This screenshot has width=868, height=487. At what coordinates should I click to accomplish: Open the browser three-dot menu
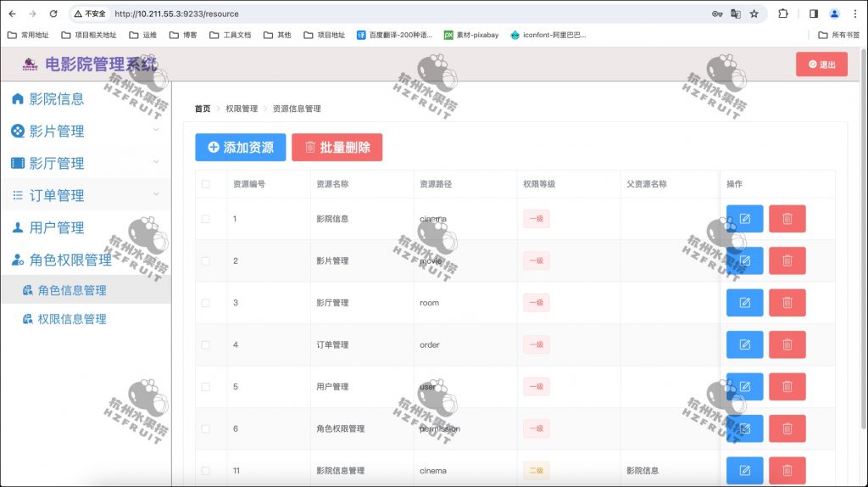click(x=855, y=14)
